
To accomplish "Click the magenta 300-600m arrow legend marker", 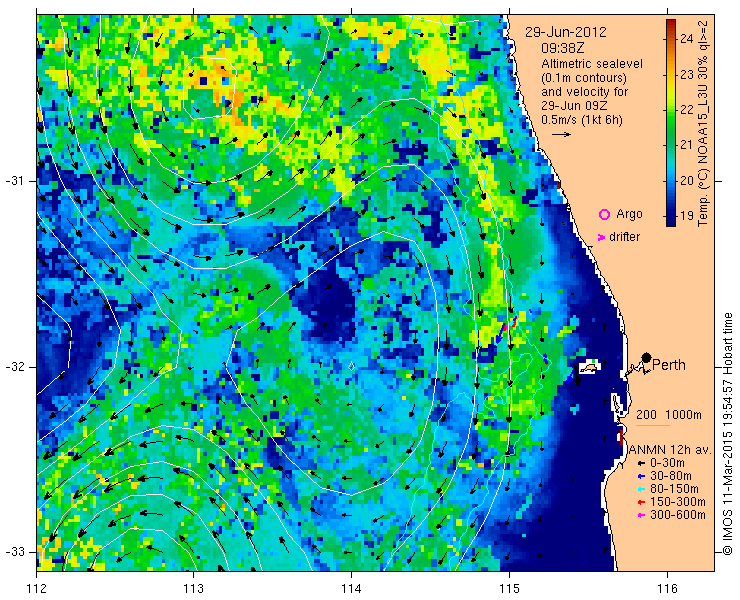I will [x=641, y=515].
